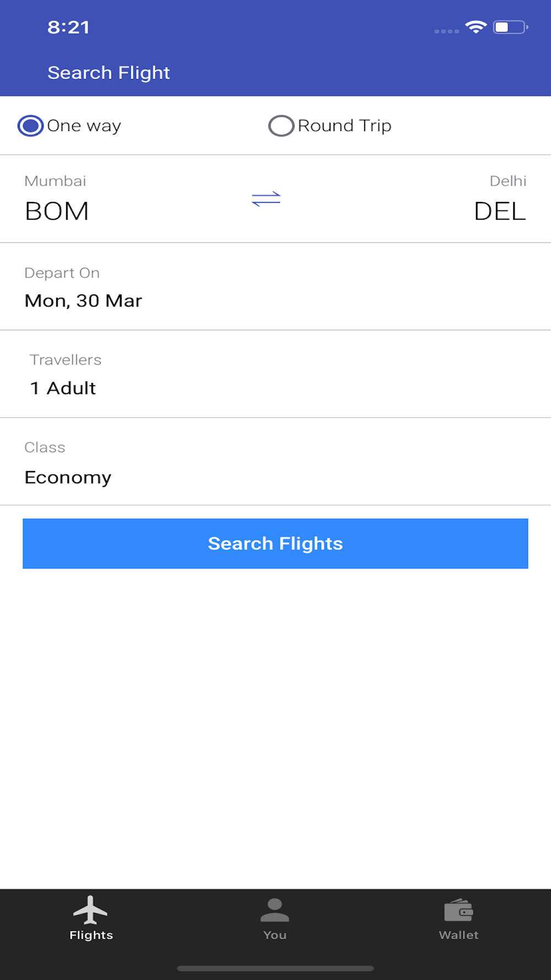
Task: Tap the Wi-Fi status icon
Action: click(x=476, y=27)
